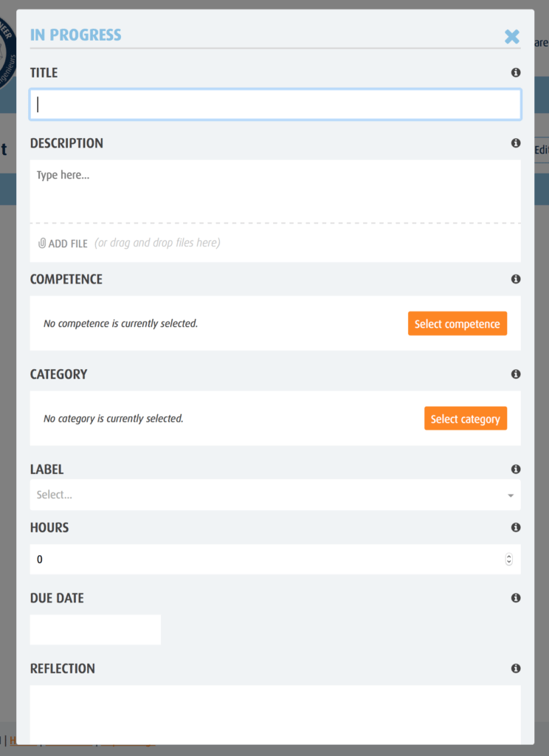This screenshot has width=549, height=756.
Task: Click the Category info icon
Action: coord(516,374)
